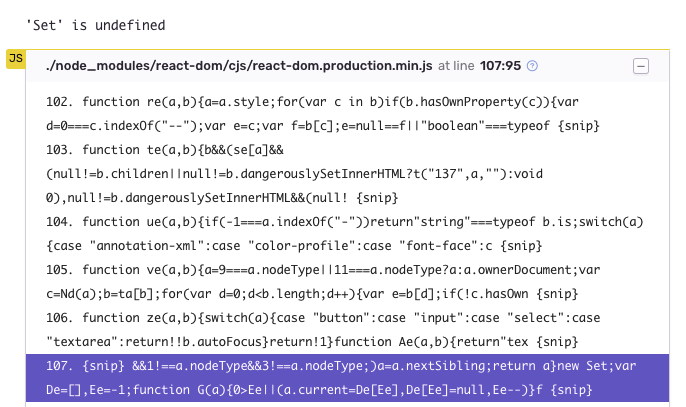Image resolution: width=686 pixels, height=407 pixels.
Task: Click code line 104 function ue(a,b)
Action: (x=347, y=234)
